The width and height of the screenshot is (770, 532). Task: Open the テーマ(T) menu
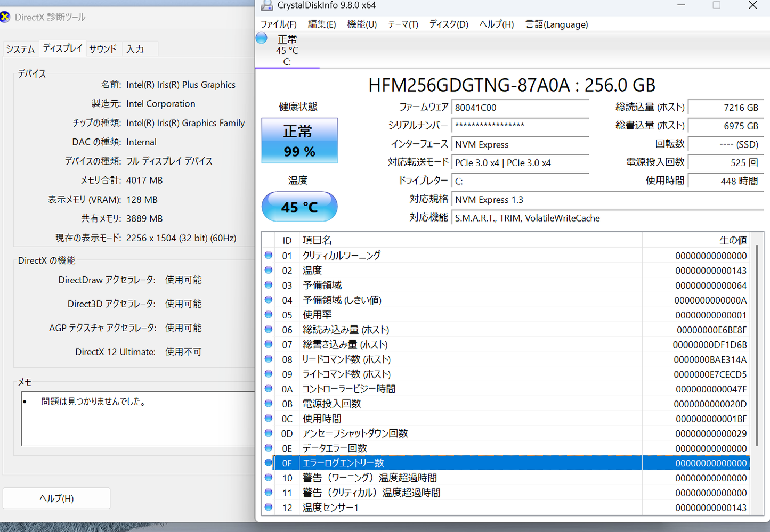tap(403, 24)
